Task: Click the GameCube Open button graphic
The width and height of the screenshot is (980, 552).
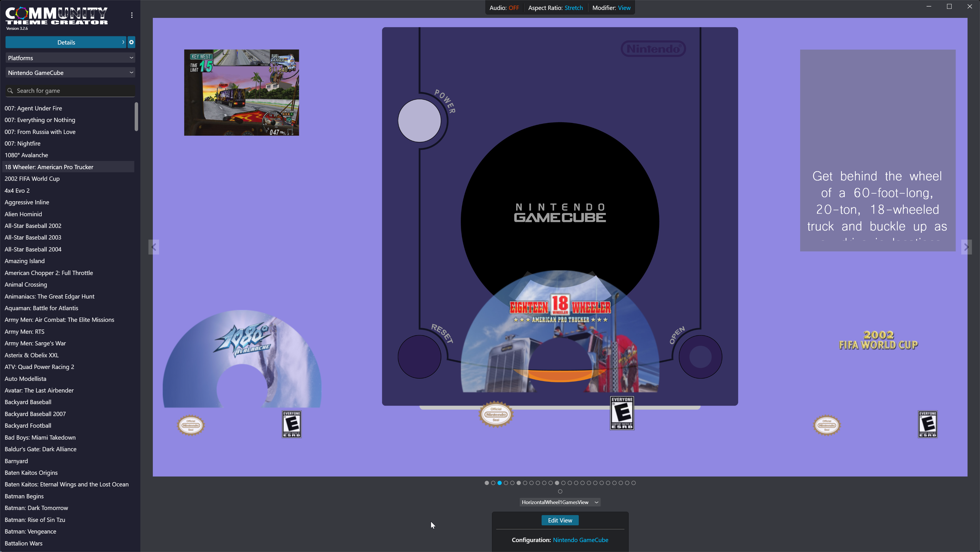Action: (700, 357)
